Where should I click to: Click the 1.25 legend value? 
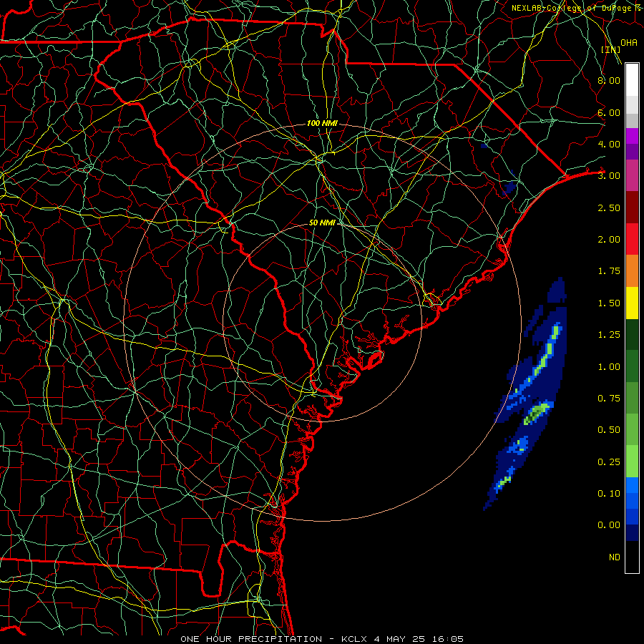pos(609,335)
